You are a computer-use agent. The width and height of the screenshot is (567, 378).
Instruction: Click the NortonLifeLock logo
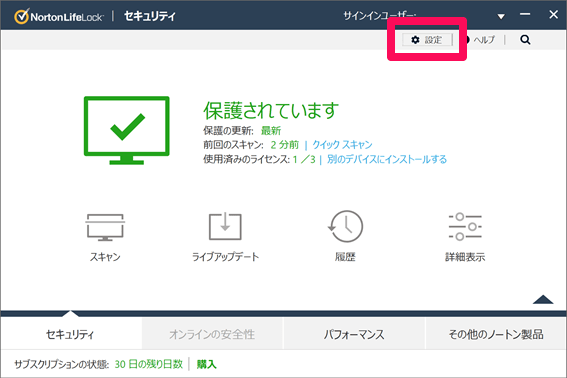coord(59,17)
